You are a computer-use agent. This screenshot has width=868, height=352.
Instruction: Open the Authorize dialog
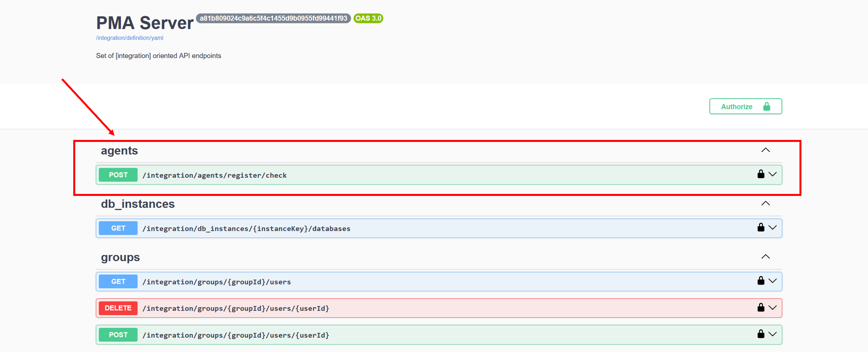pos(745,106)
